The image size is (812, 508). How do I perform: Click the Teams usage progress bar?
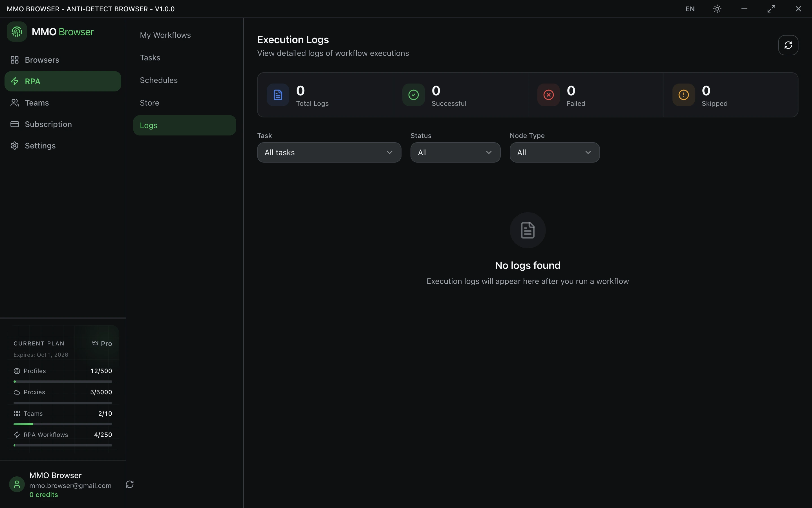pyautogui.click(x=63, y=424)
